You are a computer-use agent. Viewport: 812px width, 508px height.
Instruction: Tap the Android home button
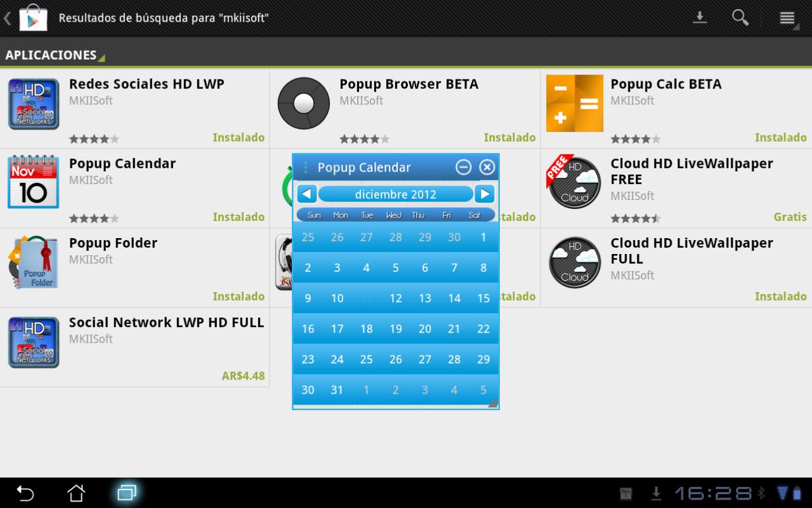(76, 493)
